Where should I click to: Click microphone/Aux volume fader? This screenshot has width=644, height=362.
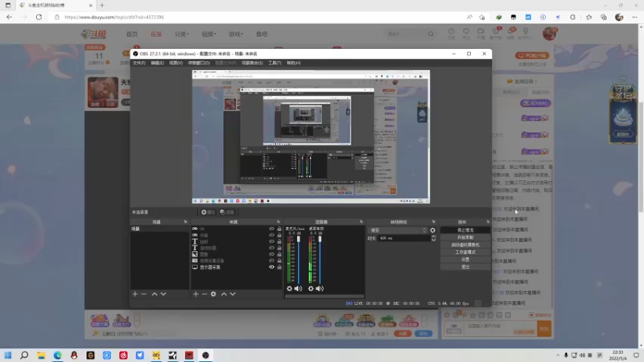pyautogui.click(x=299, y=239)
